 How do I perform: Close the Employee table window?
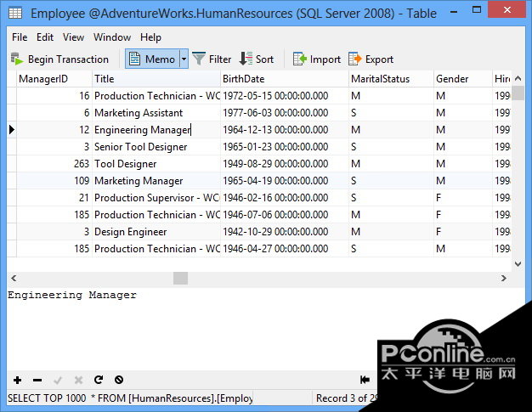(x=507, y=10)
